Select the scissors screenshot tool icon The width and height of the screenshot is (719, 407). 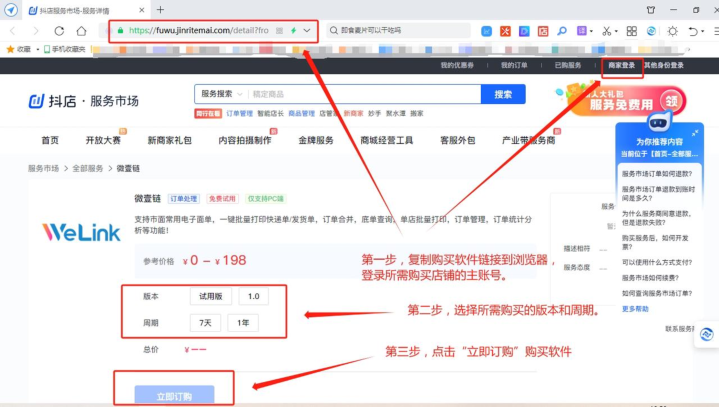[x=607, y=31]
